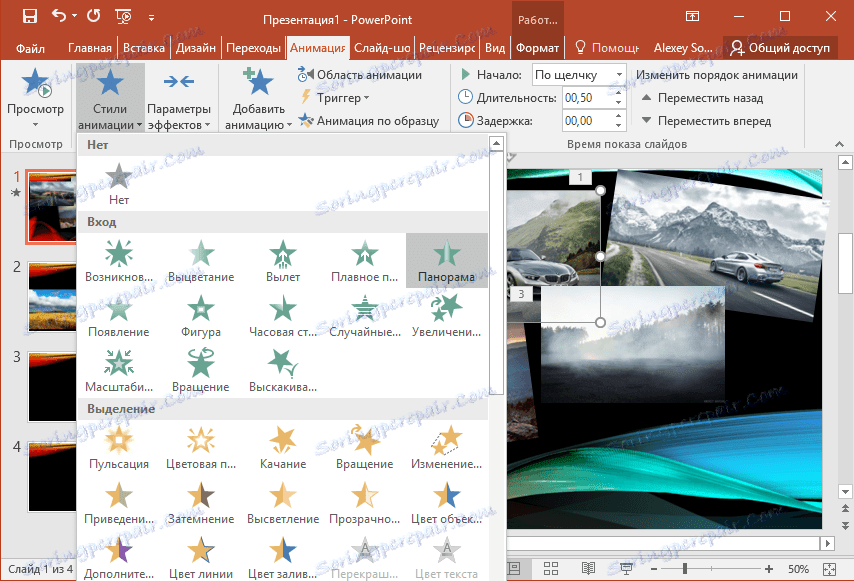Switch to Slide Sorter view in status bar
This screenshot has width=854, height=581.
551,569
